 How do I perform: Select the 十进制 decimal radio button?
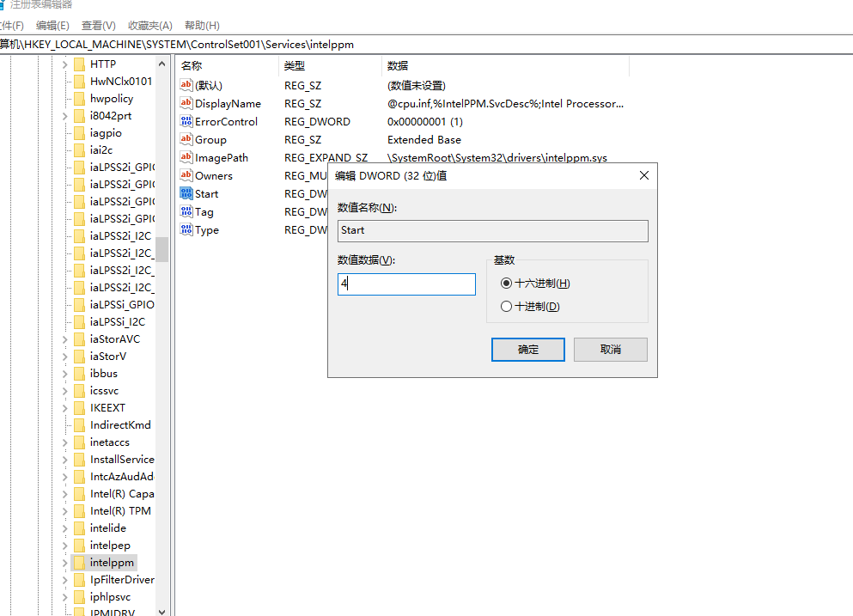[506, 307]
